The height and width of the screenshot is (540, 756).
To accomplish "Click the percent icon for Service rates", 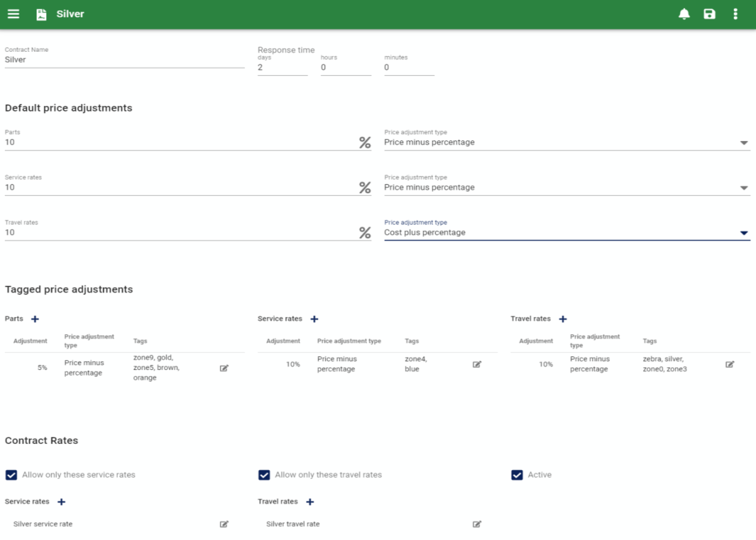I will pos(365,187).
